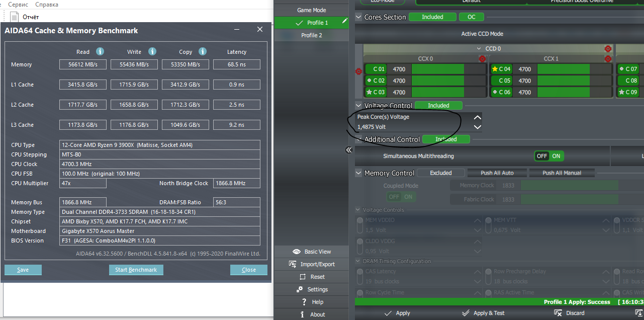This screenshot has width=644, height=320.
Task: Select core C 09 with silver star
Action: [x=627, y=92]
